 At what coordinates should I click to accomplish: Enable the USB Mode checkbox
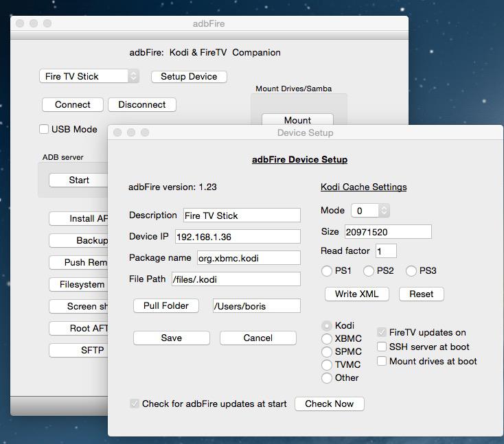(44, 129)
